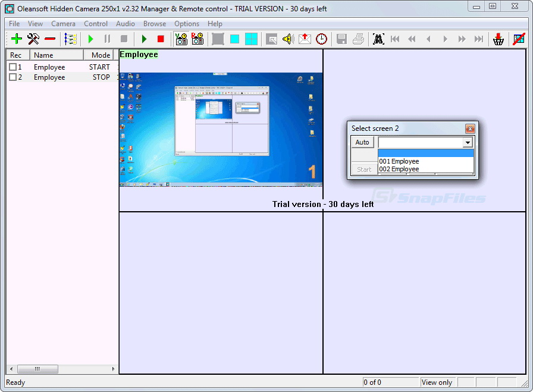Close the Select screen 2 dialog
Viewport: 533px width, 392px height.
click(470, 128)
